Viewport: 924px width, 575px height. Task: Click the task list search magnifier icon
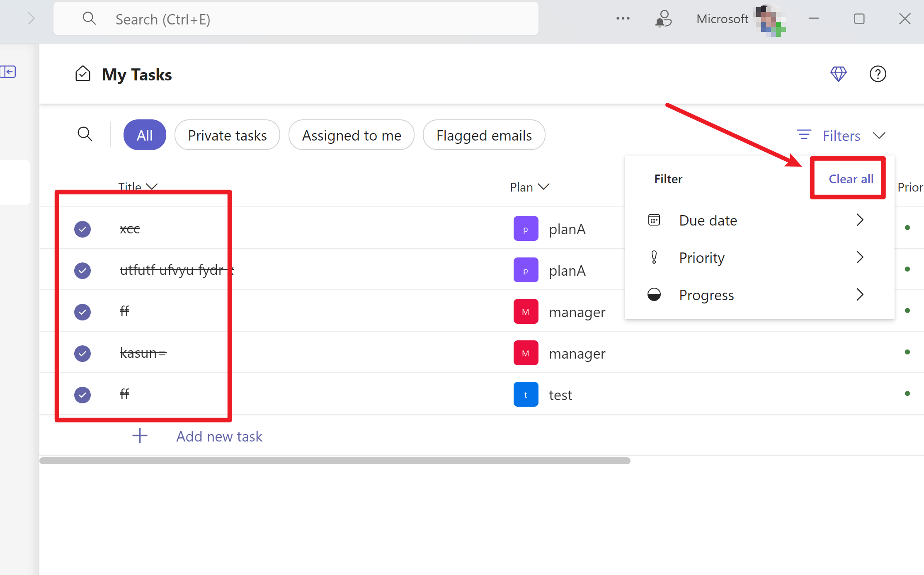85,134
